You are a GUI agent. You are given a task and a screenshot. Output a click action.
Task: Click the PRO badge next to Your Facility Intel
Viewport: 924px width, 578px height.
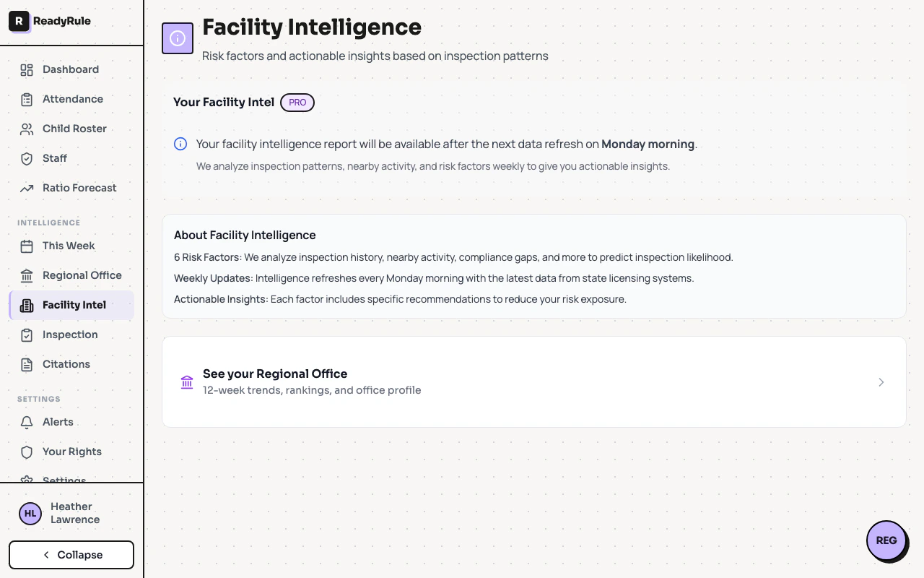297,103
